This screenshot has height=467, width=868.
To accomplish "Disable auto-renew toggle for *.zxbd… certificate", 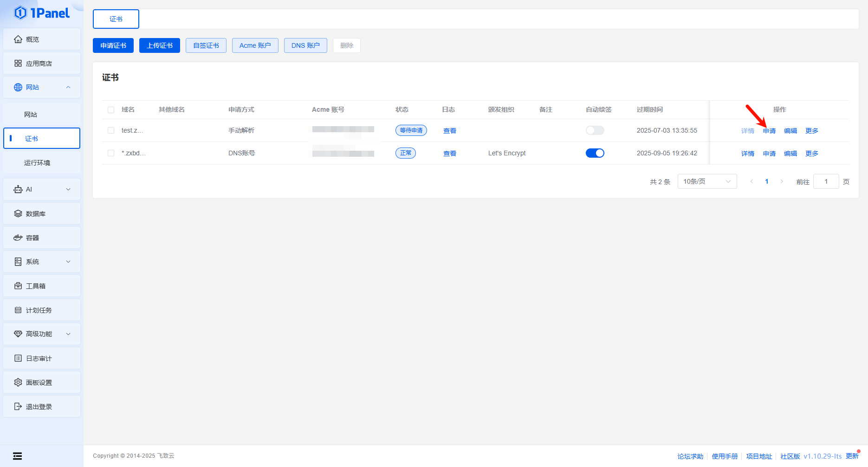I will [x=595, y=153].
